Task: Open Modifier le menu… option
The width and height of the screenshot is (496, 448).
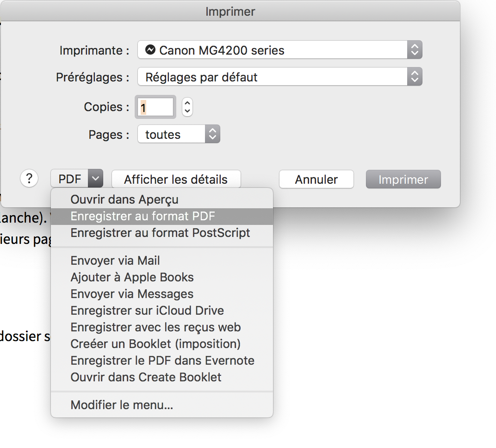Action: point(122,405)
